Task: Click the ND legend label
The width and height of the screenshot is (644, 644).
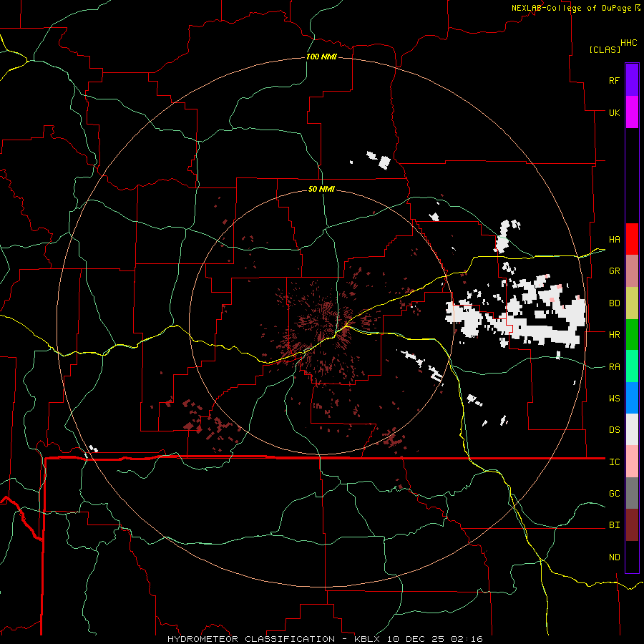Action: 614,557
